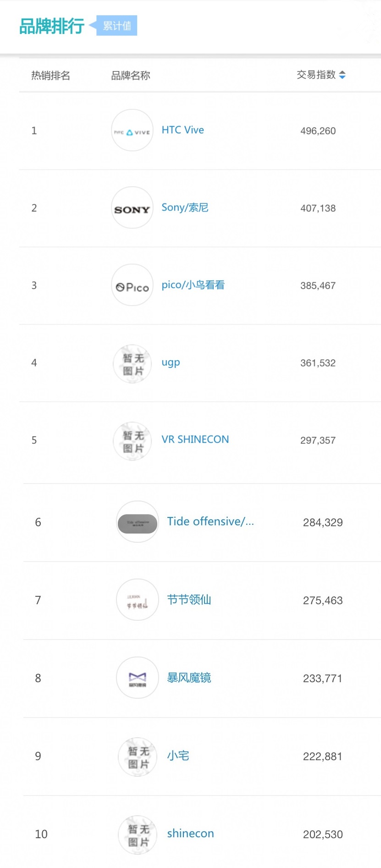
Task: Click the 品牌排行 section title
Action: pos(52,26)
